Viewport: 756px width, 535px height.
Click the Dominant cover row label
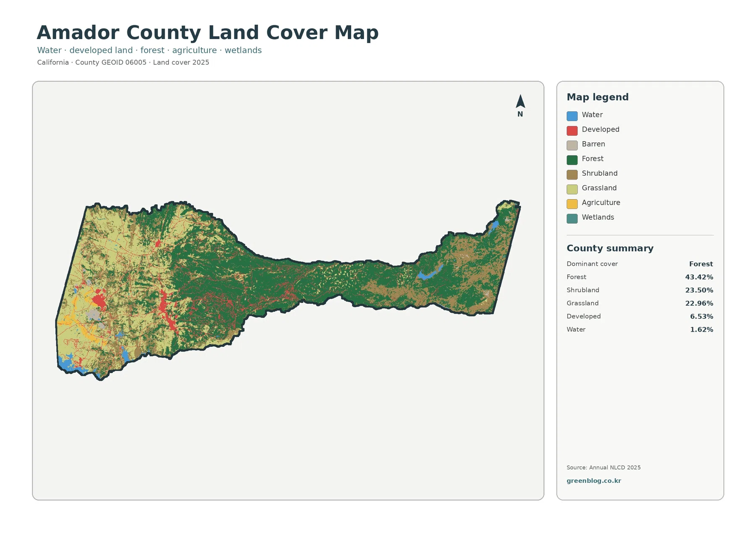(592, 264)
